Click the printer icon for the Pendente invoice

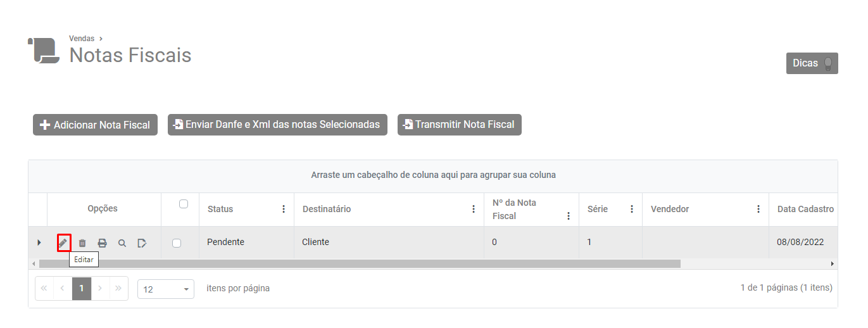coord(102,243)
